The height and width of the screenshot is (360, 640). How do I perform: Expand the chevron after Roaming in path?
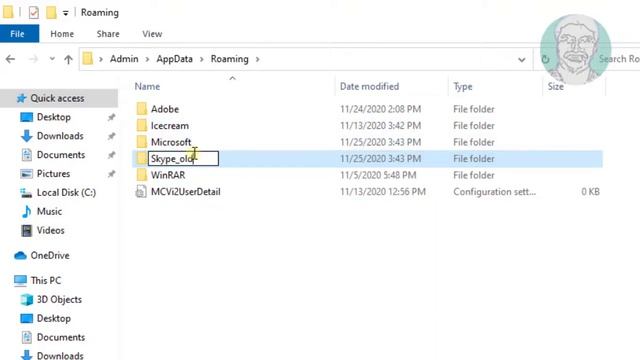coord(258,59)
